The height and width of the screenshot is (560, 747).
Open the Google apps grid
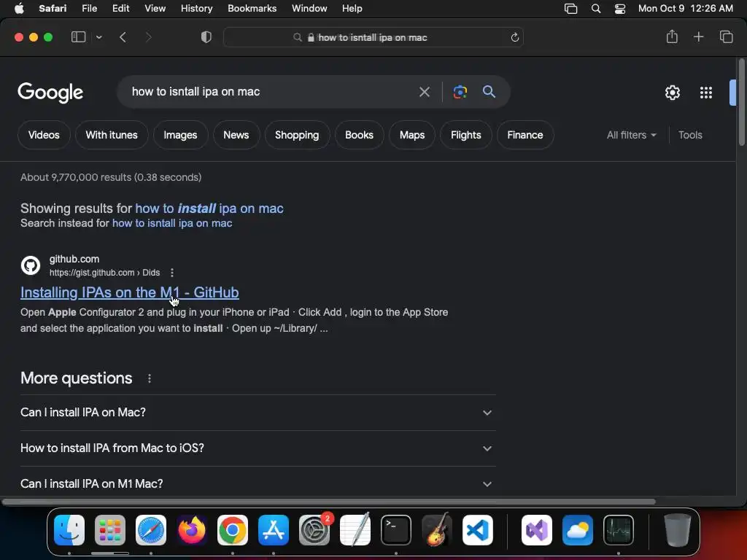click(x=706, y=93)
